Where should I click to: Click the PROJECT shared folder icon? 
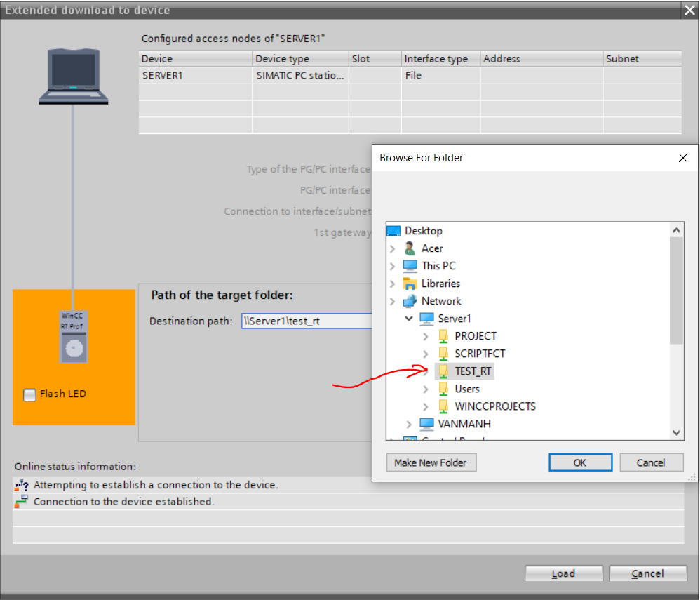[x=443, y=336]
